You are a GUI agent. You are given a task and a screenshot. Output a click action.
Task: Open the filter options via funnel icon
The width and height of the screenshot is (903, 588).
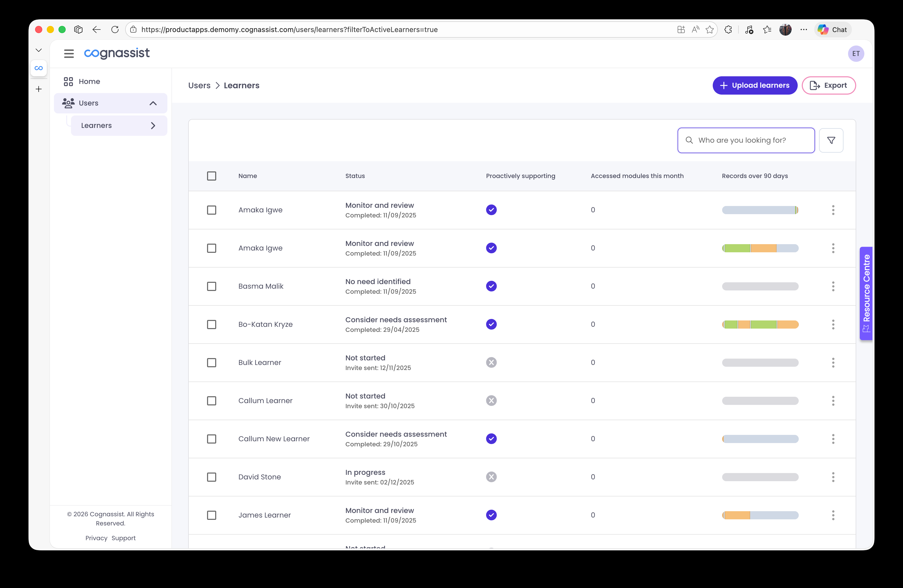[831, 140]
